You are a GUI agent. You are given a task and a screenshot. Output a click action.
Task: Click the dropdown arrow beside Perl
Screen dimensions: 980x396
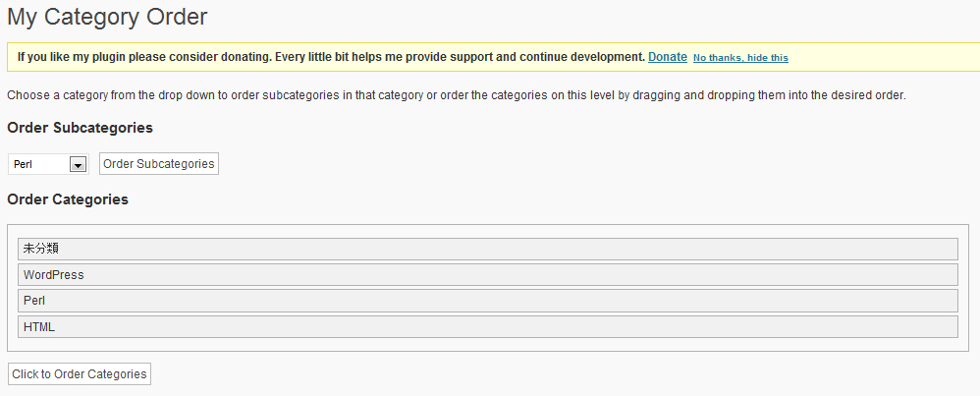click(x=79, y=164)
